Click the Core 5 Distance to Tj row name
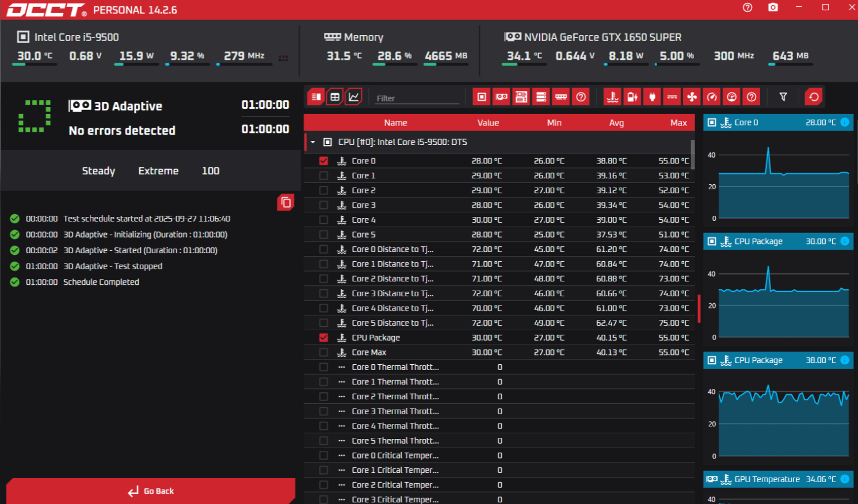858x504 pixels. pos(393,323)
